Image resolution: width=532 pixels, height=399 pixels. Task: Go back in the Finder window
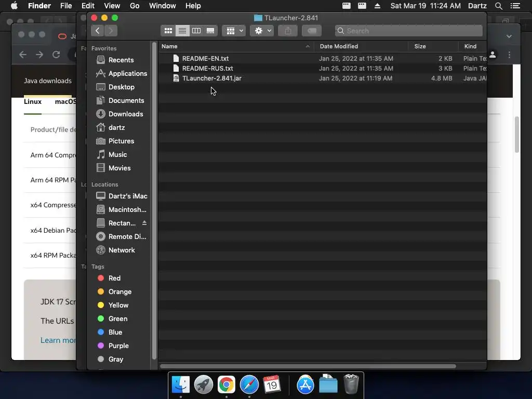[x=97, y=31]
